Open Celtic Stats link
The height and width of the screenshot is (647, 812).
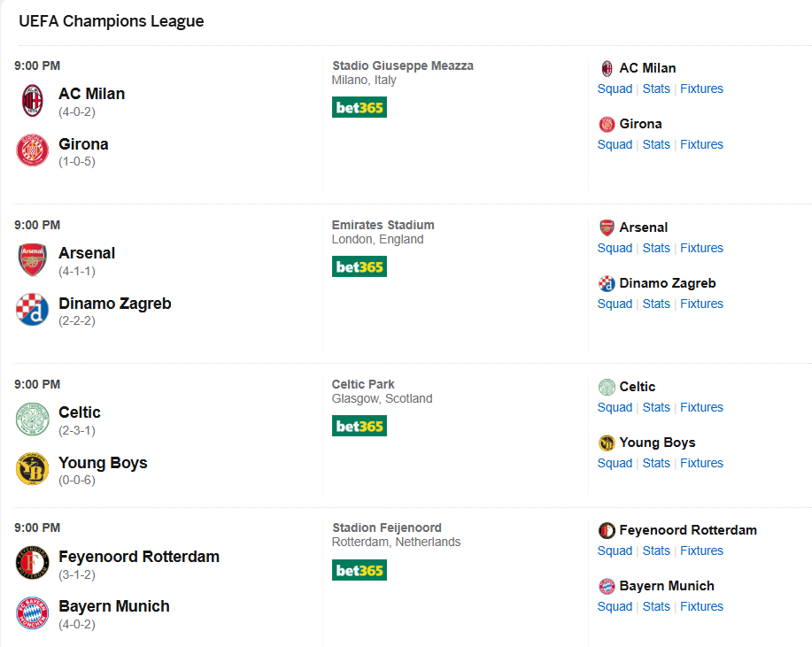point(656,407)
